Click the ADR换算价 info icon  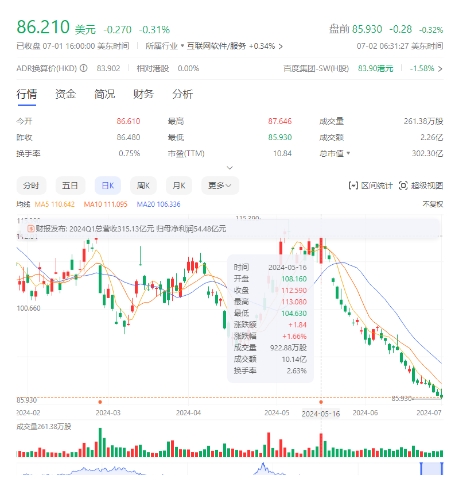coord(84,68)
